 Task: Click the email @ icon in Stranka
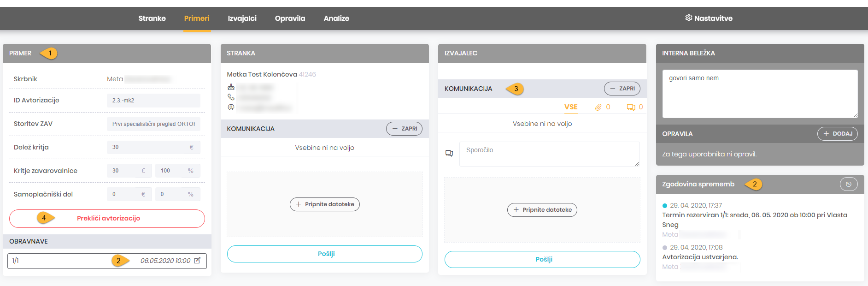click(x=231, y=107)
